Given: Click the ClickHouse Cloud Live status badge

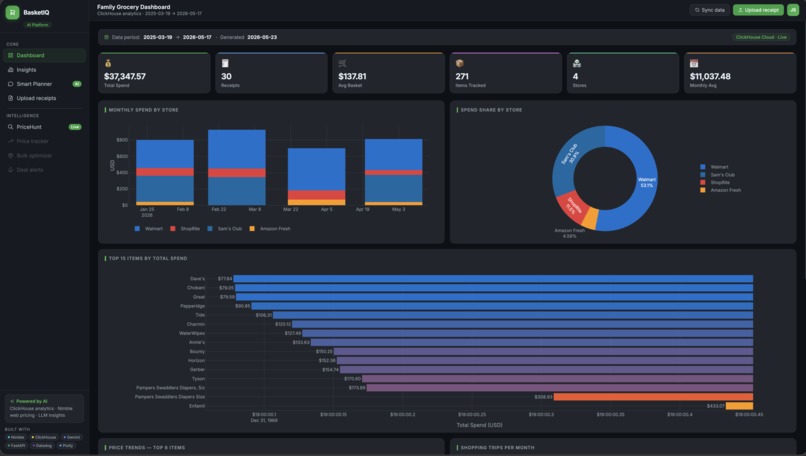Looking at the screenshot, I should (761, 37).
